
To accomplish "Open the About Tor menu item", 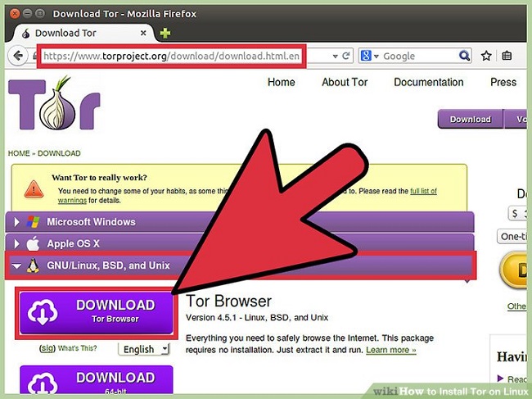I will coord(345,82).
